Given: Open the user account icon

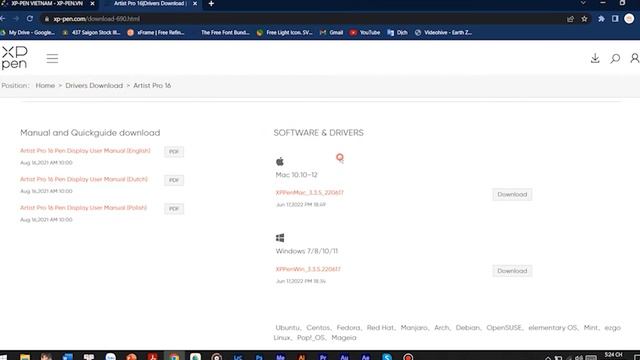Looking at the screenshot, I should [x=635, y=58].
